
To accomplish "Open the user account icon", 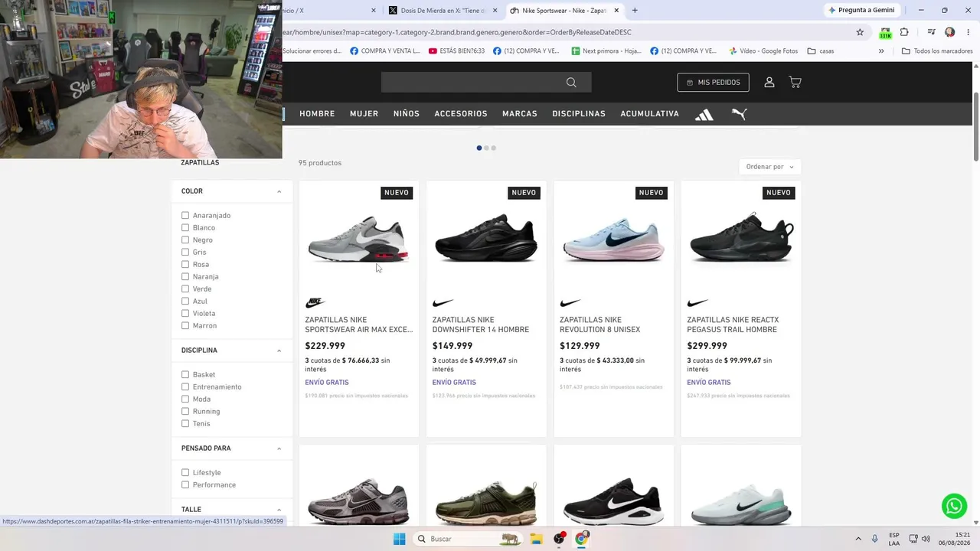I will point(769,82).
